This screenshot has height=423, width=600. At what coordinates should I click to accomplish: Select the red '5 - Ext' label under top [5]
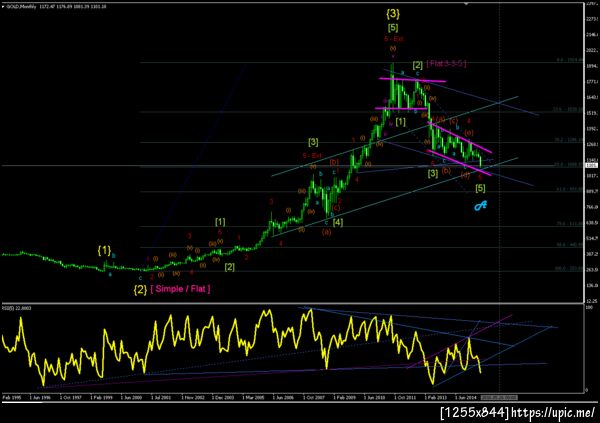[x=394, y=39]
